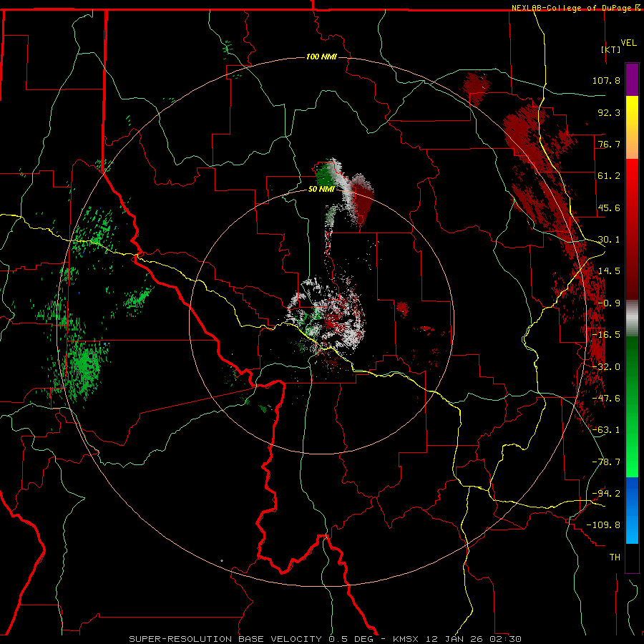Viewport: 644px width, 644px height.
Task: Click the Super-Resolution Base Velocity caption
Action: (x=326, y=639)
